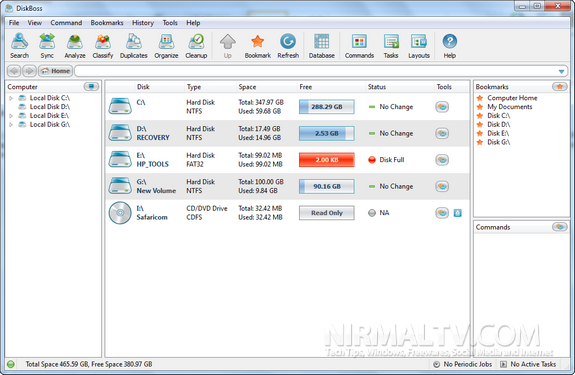This screenshot has width=575, height=375.
Task: Select Local Disk D:\ in the tree
Action: (x=50, y=107)
